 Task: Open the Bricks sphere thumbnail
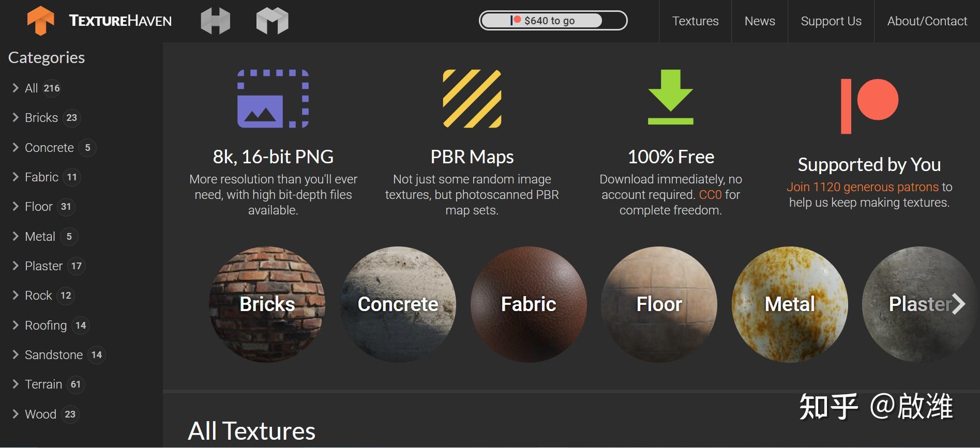pyautogui.click(x=267, y=304)
